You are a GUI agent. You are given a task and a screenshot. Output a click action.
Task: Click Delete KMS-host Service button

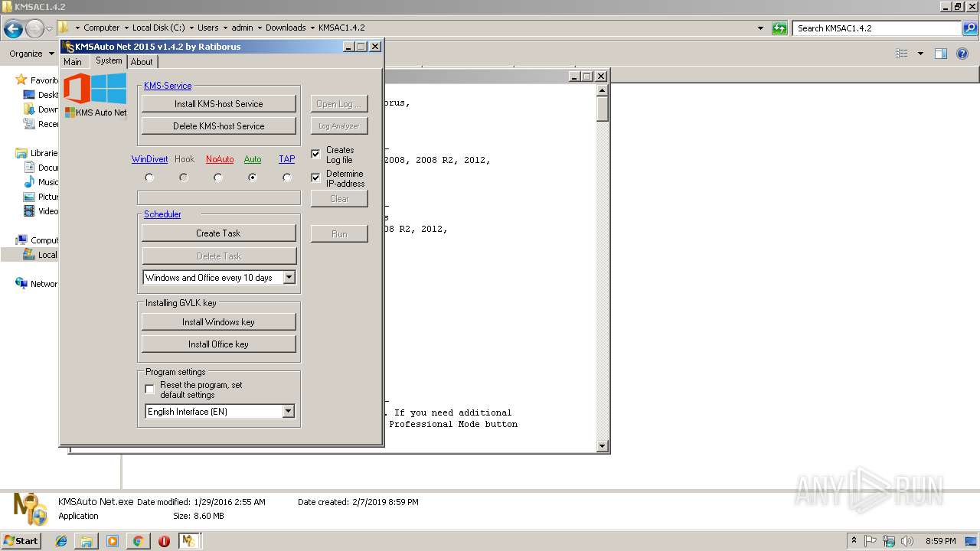tap(219, 126)
